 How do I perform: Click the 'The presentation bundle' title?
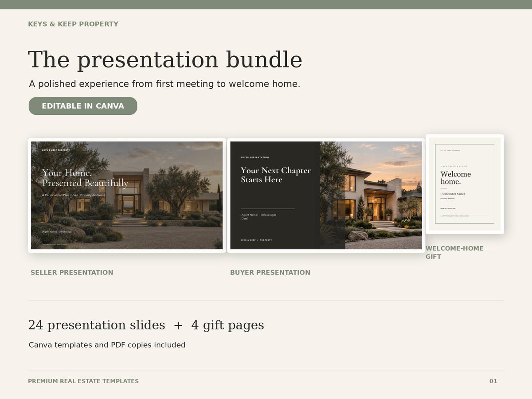tap(165, 60)
